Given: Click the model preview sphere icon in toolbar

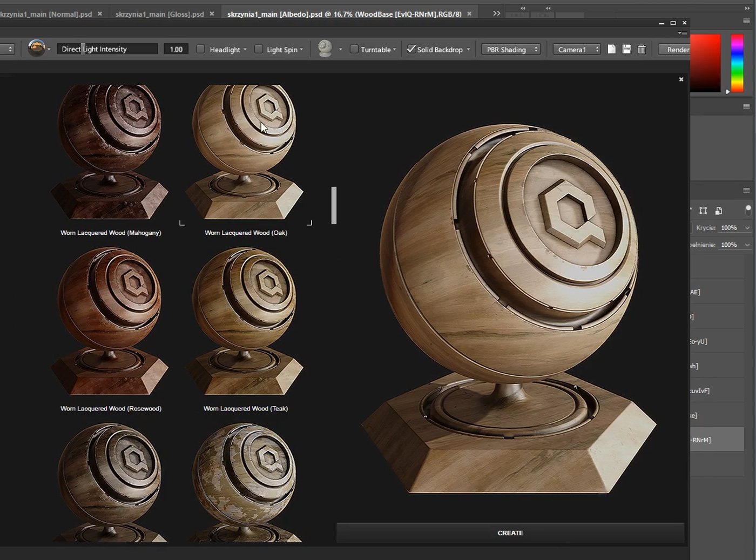Looking at the screenshot, I should tap(324, 49).
